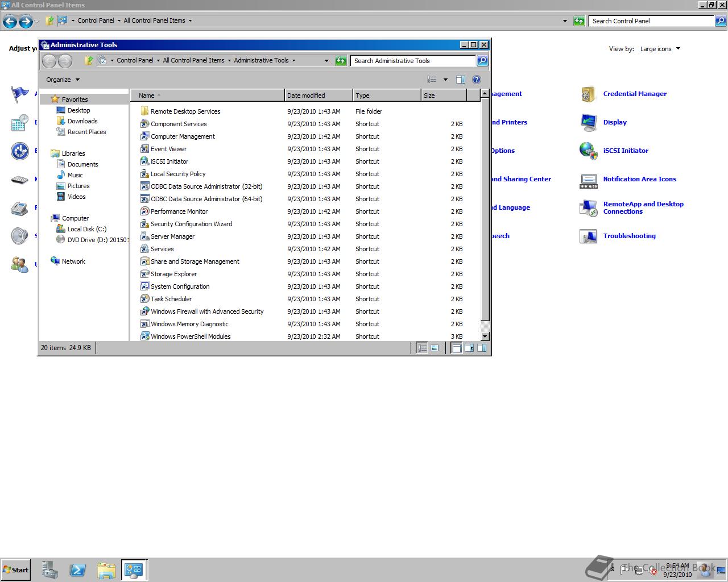Refresh the Administrative Tools address bar
728x582 pixels.
341,61
